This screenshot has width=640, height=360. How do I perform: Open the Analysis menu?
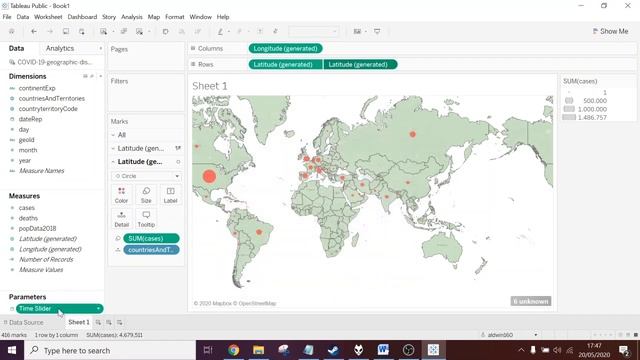coord(131,17)
